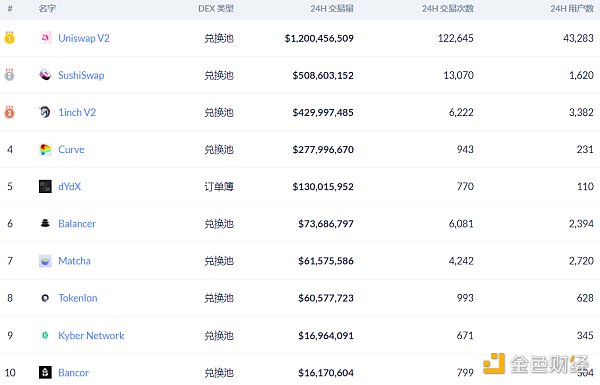The width and height of the screenshot is (600, 385).
Task: Click the Curve rainbow logo icon
Action: 46,149
